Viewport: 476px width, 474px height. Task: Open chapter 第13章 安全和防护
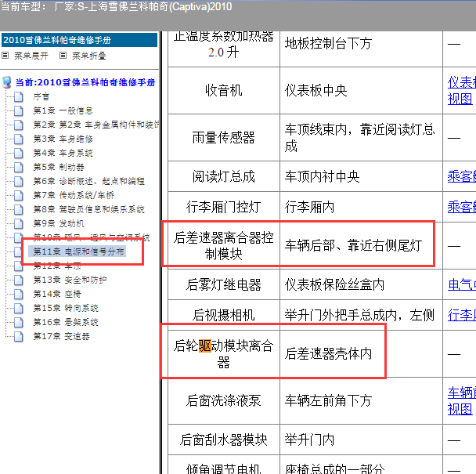click(70, 280)
